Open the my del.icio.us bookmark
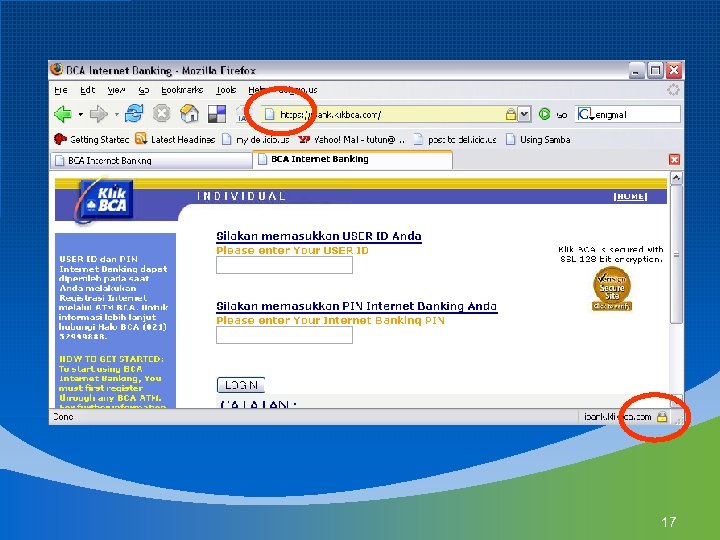 pos(256,139)
